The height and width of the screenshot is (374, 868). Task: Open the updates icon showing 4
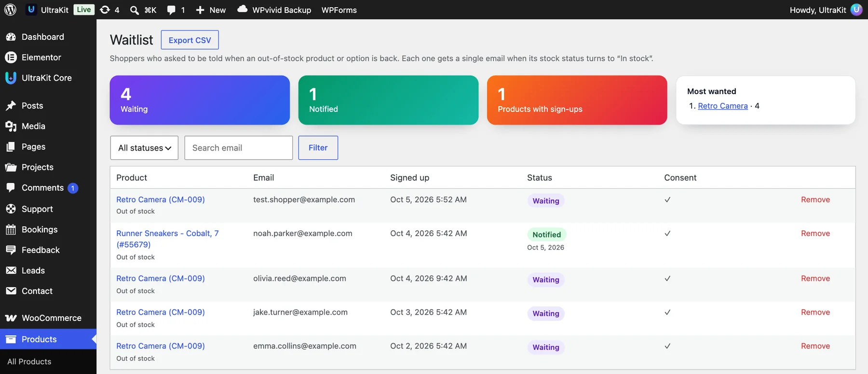tap(105, 10)
